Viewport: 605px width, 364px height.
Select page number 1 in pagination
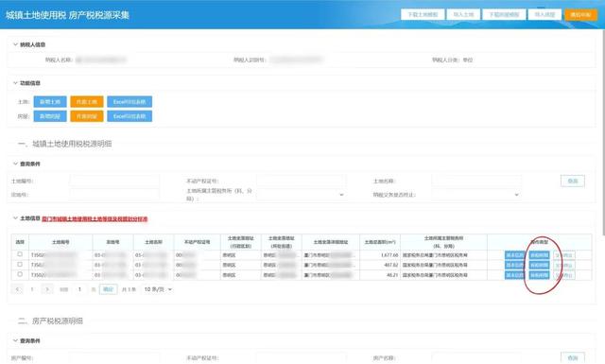point(32,289)
